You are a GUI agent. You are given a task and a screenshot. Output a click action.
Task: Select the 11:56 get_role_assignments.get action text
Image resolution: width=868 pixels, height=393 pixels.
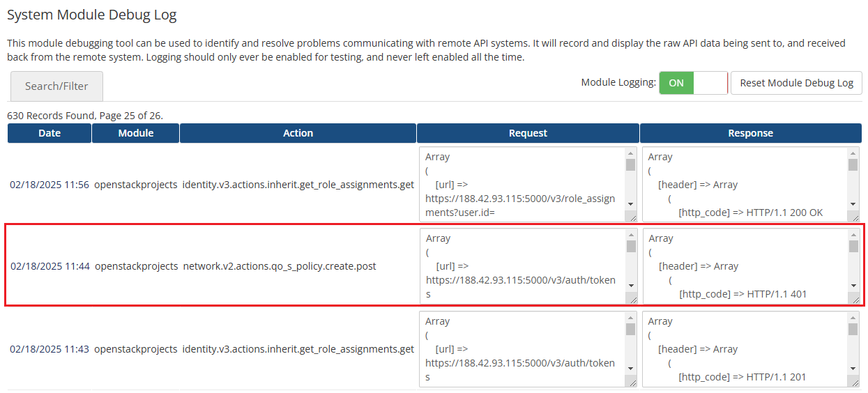click(x=298, y=185)
